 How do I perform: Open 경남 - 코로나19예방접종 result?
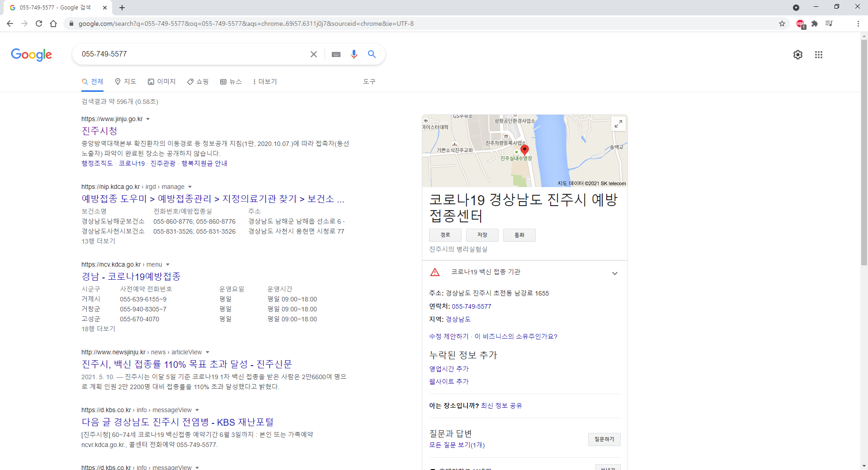[x=131, y=277]
